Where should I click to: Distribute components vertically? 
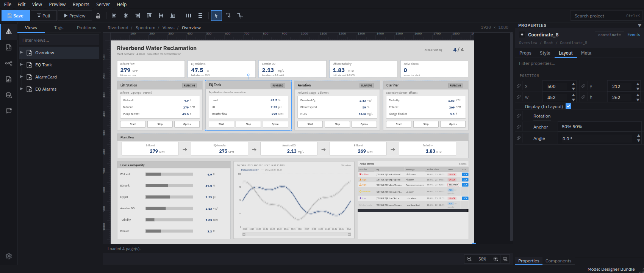point(200,16)
